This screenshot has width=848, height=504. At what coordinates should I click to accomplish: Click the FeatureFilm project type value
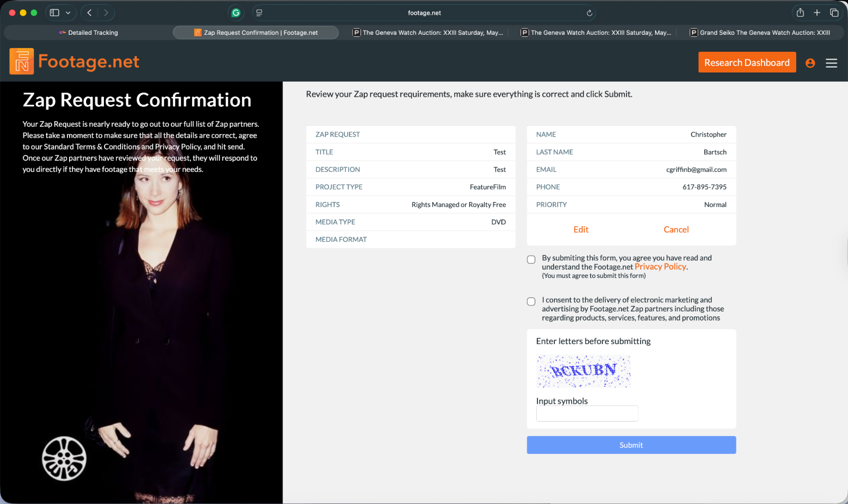tap(487, 187)
